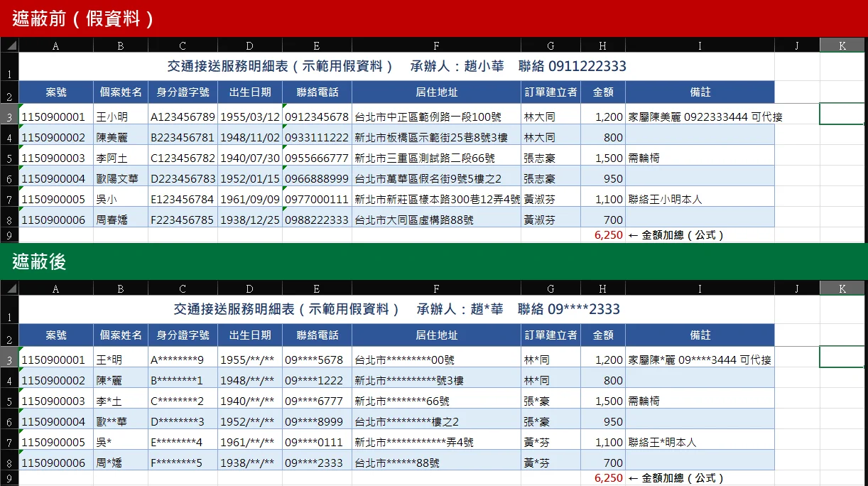Screen dimensions: 868x486
Task: Select column K header in the 遮蔽前 sheet
Action: 842,45
